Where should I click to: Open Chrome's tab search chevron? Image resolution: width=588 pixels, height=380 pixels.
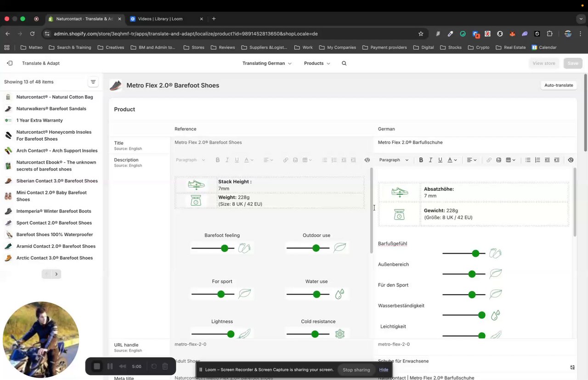(581, 19)
